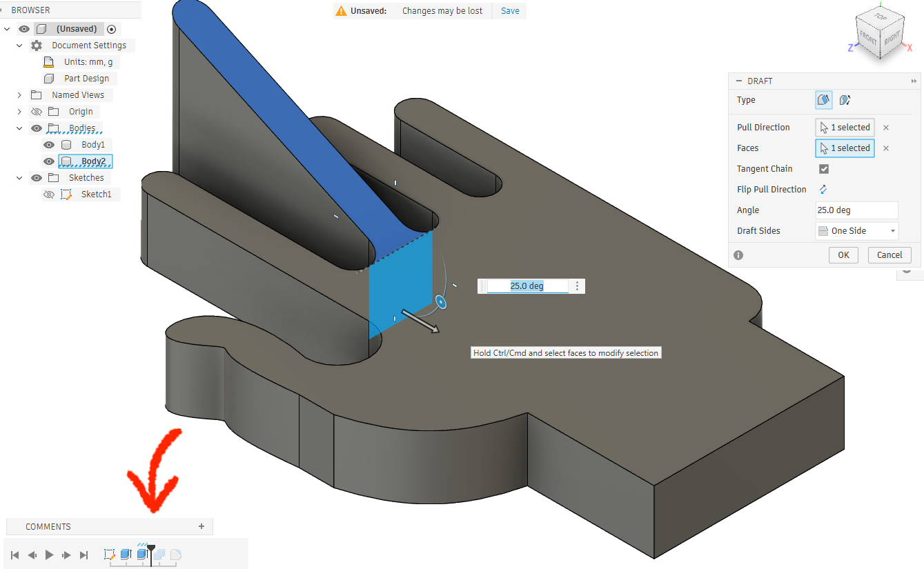Click the Units ruler document icon
This screenshot has height=569, width=924.
49,62
